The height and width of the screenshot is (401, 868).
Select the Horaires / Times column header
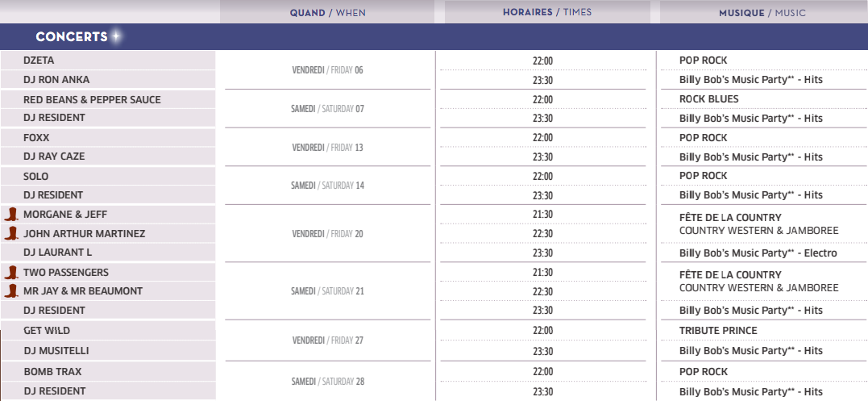pyautogui.click(x=547, y=12)
